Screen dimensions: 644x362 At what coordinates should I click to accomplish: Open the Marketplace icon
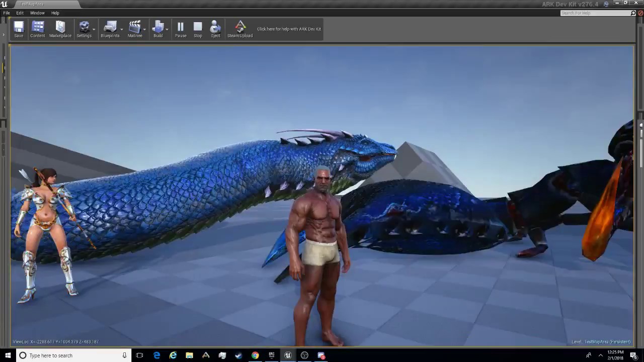pos(60,29)
